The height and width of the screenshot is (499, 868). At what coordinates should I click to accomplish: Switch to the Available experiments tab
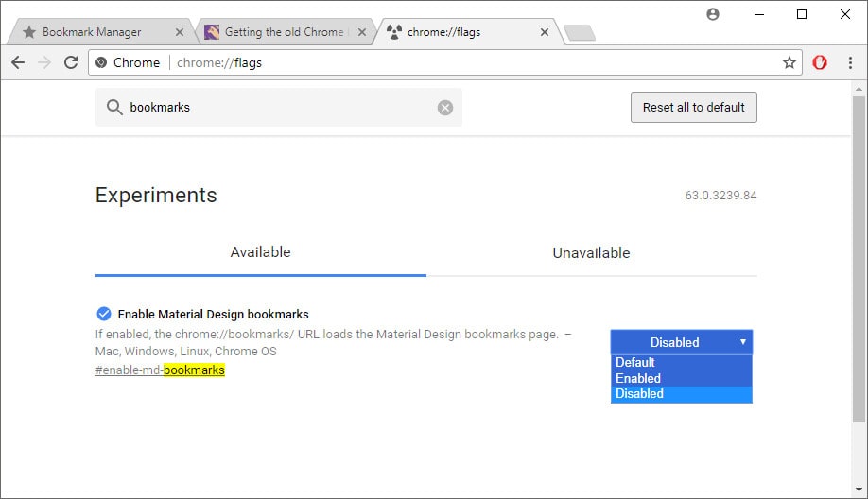260,252
